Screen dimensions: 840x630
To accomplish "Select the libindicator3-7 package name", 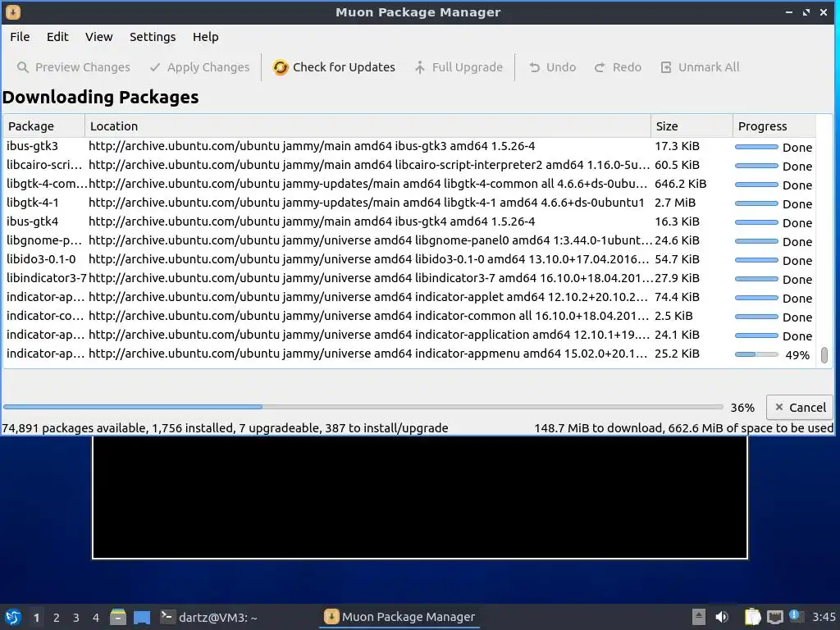I will click(x=47, y=278).
